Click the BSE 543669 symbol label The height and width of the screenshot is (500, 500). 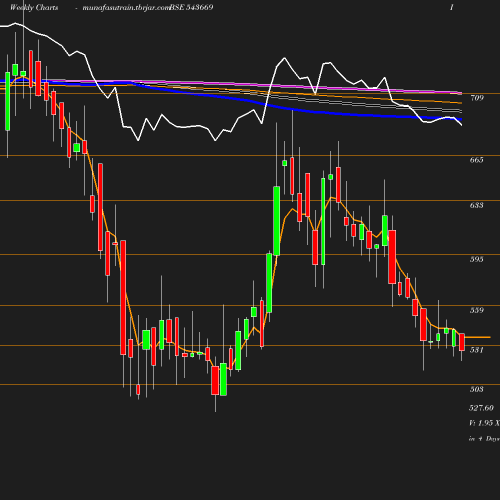click(191, 7)
